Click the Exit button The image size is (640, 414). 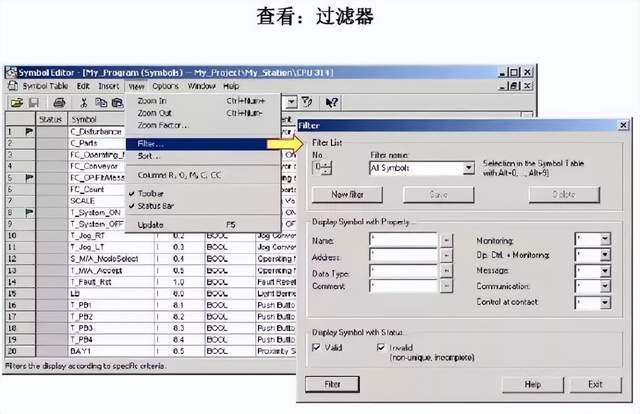tap(596, 385)
